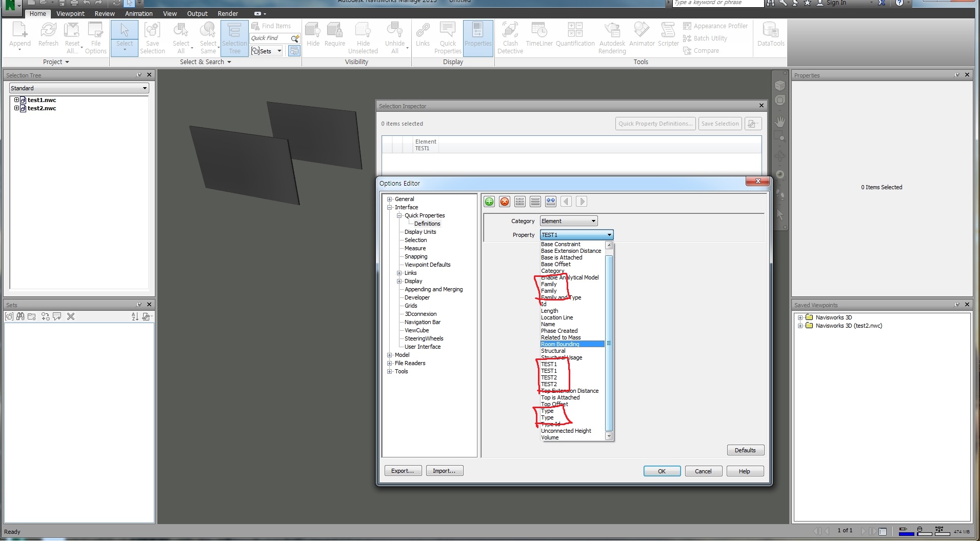The width and height of the screenshot is (980, 541).
Task: Click the Hide visibility tool
Action: (x=313, y=35)
